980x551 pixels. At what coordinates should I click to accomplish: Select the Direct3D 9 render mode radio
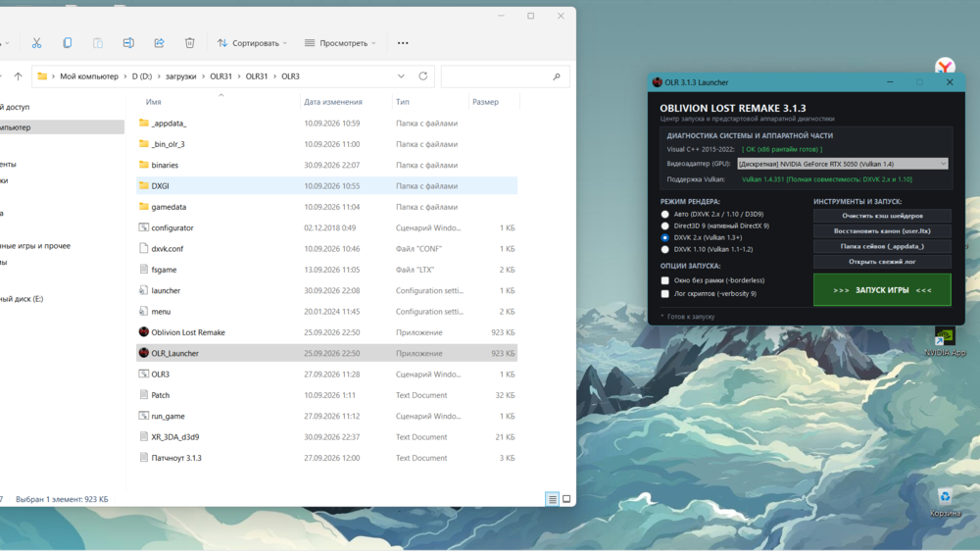(x=665, y=225)
